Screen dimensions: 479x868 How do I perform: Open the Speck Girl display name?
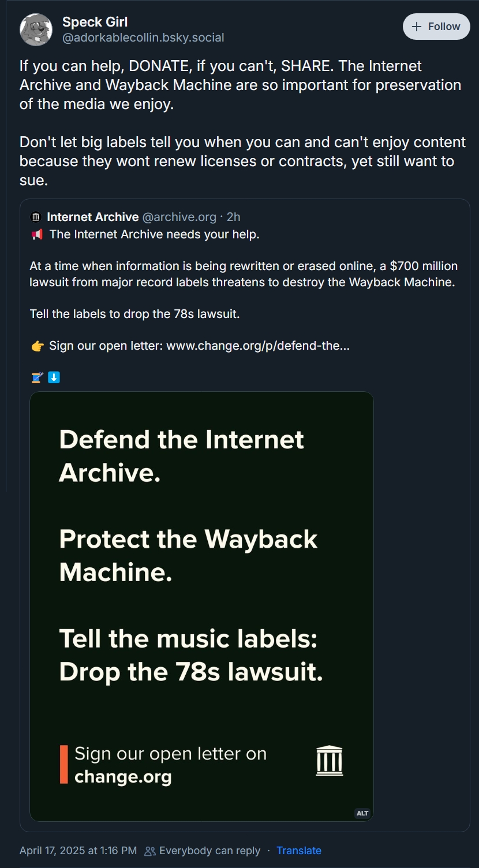pos(95,22)
